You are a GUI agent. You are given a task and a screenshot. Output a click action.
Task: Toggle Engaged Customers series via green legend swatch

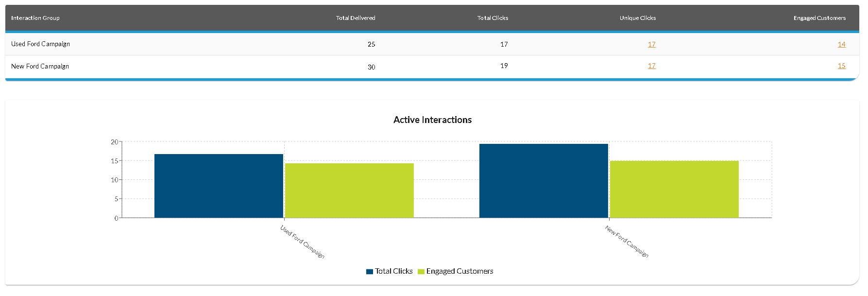coord(421,272)
